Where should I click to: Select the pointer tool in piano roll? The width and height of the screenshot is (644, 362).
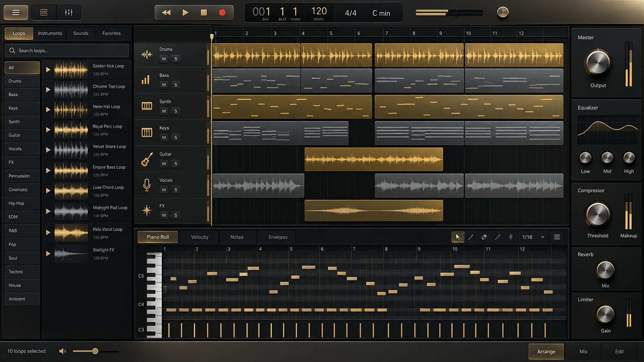pos(458,237)
